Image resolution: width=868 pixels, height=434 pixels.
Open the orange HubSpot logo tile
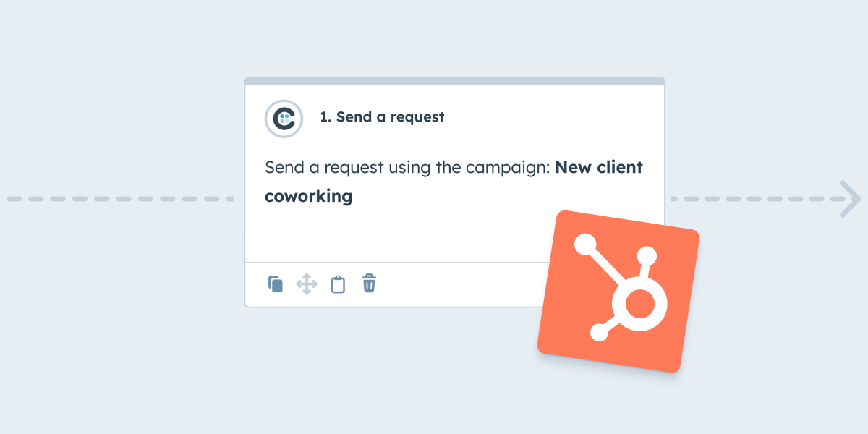[618, 292]
